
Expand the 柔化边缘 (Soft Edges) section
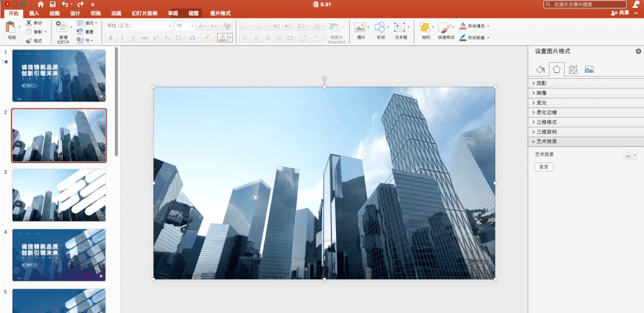[x=586, y=112]
